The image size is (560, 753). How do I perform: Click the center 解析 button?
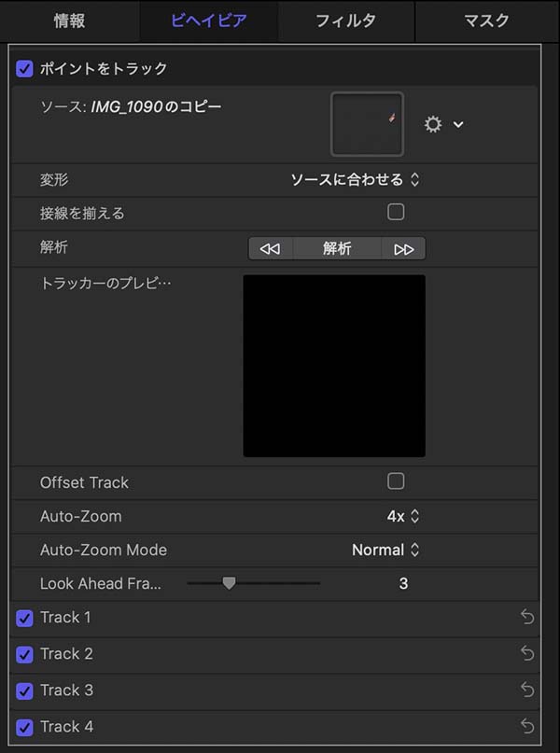coord(337,249)
